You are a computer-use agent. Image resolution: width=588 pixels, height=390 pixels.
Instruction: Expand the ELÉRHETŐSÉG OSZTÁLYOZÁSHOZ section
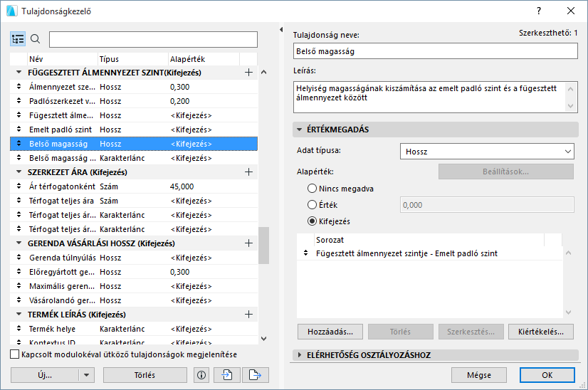coord(299,354)
